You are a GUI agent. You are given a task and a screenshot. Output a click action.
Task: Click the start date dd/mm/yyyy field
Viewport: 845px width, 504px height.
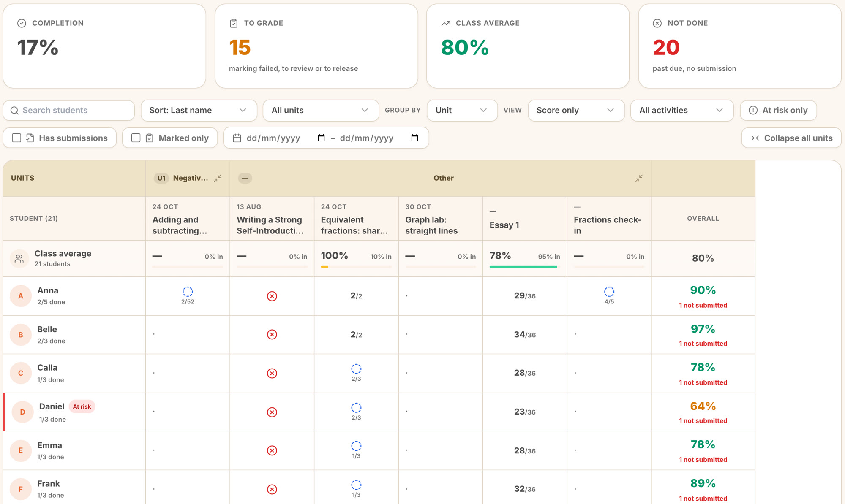point(273,138)
